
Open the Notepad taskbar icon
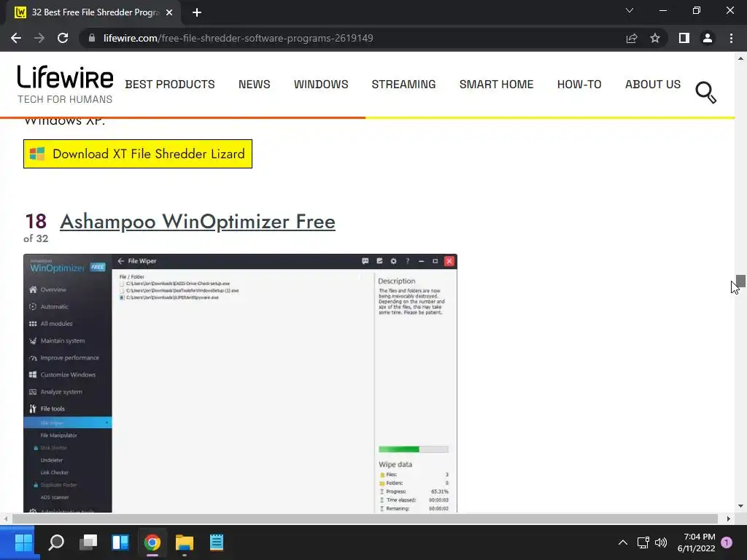(x=216, y=542)
